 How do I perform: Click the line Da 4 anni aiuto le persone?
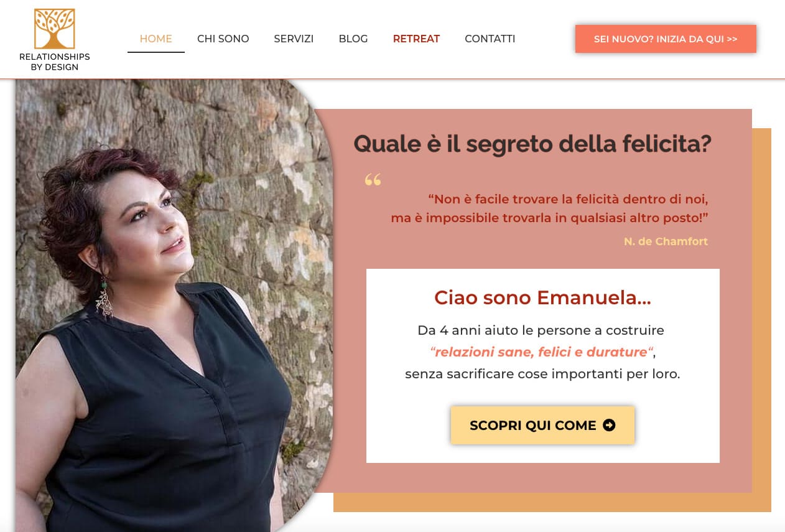[541, 330]
